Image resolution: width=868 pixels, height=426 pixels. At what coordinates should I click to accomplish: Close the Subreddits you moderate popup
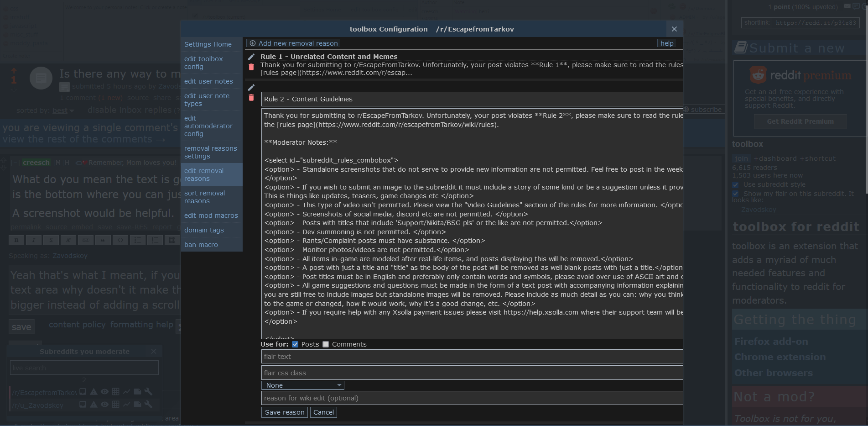pos(154,351)
